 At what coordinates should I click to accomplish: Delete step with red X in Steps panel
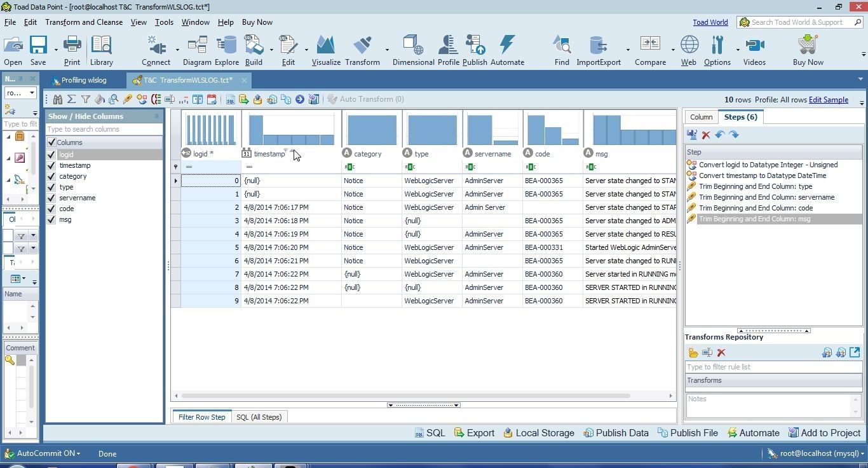(706, 135)
